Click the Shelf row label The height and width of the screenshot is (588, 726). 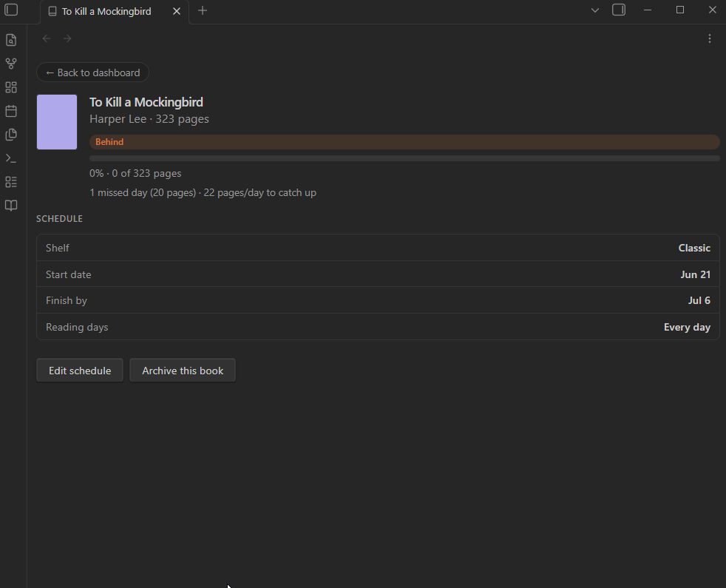58,248
